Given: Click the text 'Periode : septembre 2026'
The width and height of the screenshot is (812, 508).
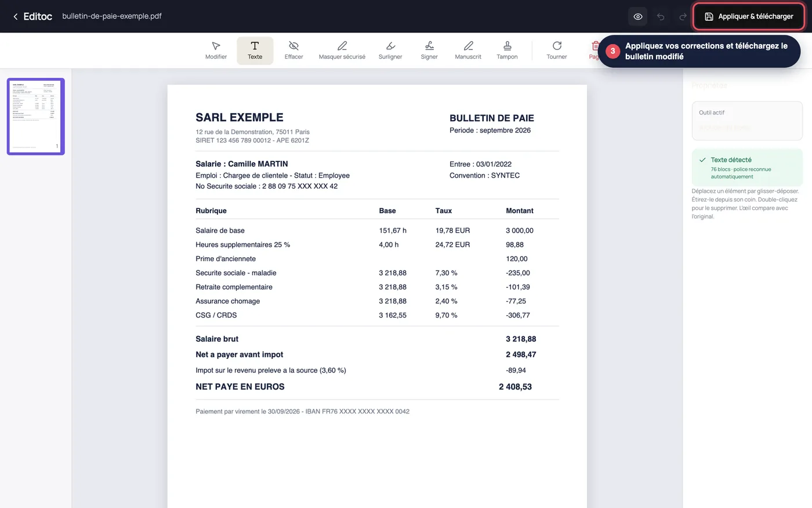Looking at the screenshot, I should tap(490, 130).
